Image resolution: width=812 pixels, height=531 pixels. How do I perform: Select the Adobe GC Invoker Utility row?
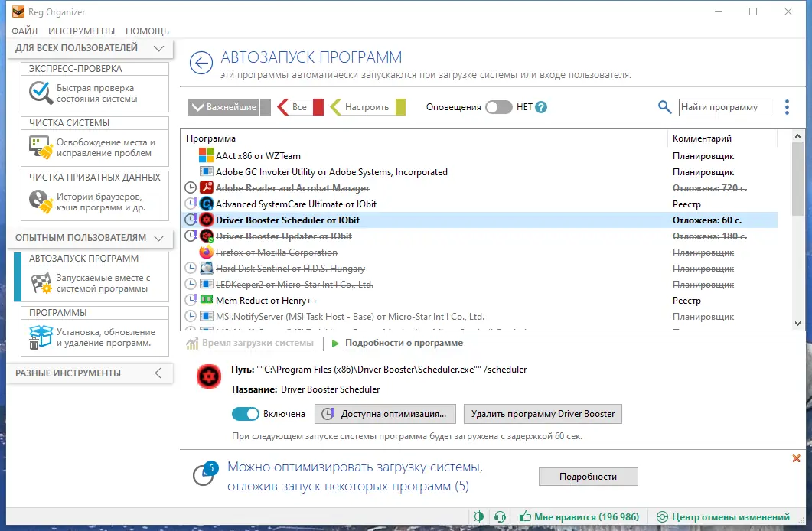coord(480,172)
